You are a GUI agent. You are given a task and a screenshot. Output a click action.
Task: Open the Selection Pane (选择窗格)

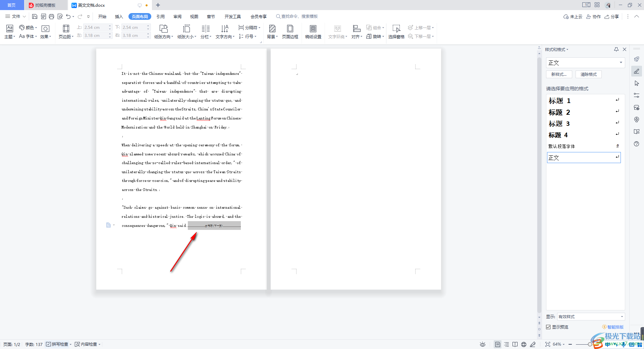[396, 32]
